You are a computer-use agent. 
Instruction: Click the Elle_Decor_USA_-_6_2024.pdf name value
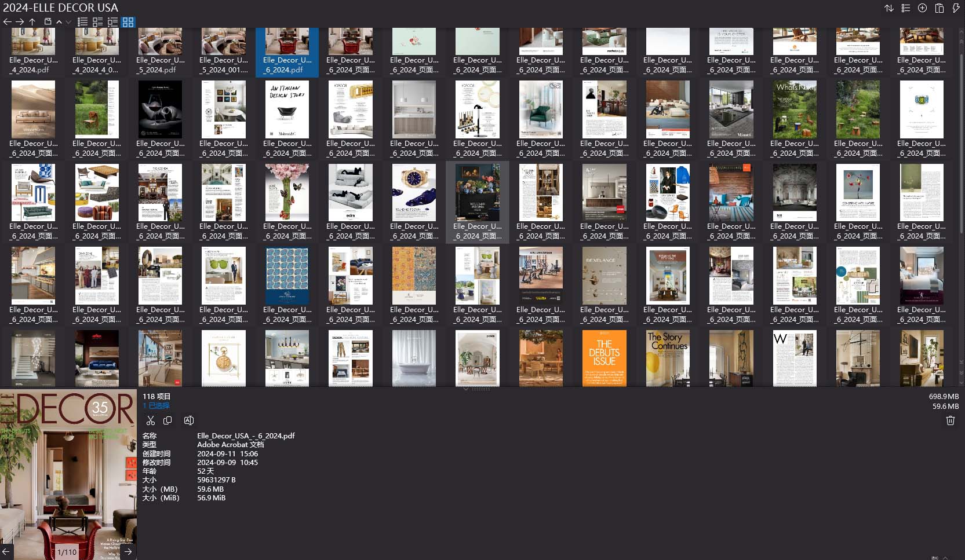coord(246,435)
